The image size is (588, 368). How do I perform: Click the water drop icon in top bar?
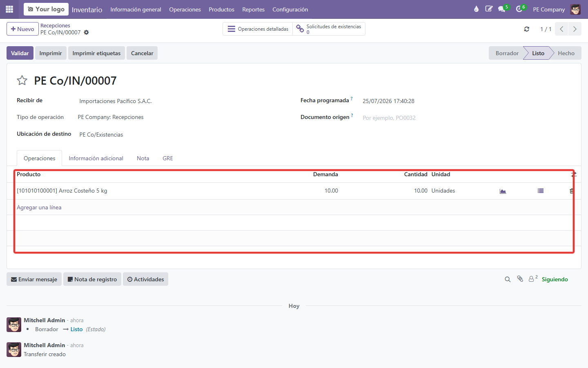(x=476, y=9)
